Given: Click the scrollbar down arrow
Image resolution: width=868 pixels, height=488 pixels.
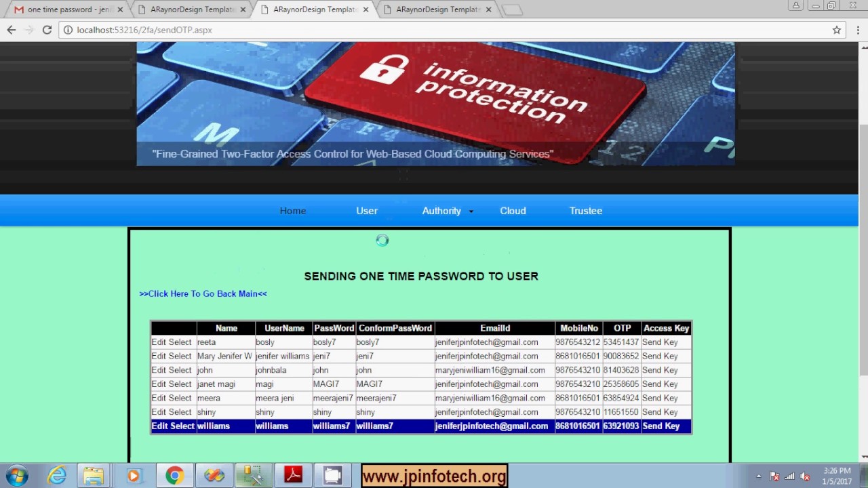Looking at the screenshot, I should pos(863,457).
